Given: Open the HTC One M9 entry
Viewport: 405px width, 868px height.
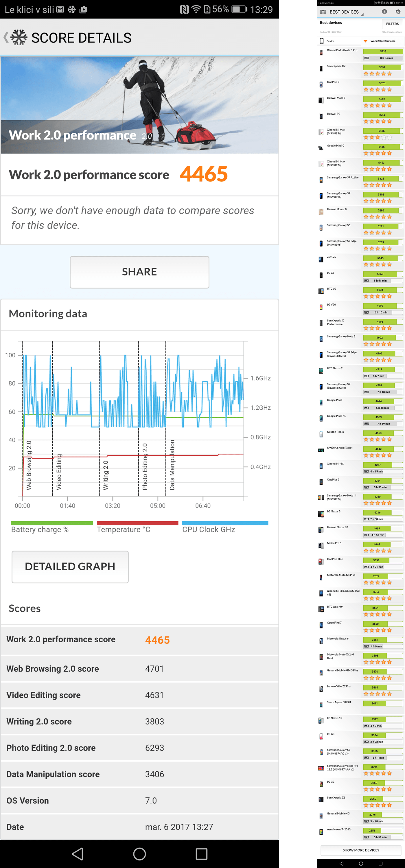Looking at the screenshot, I should coord(360,610).
